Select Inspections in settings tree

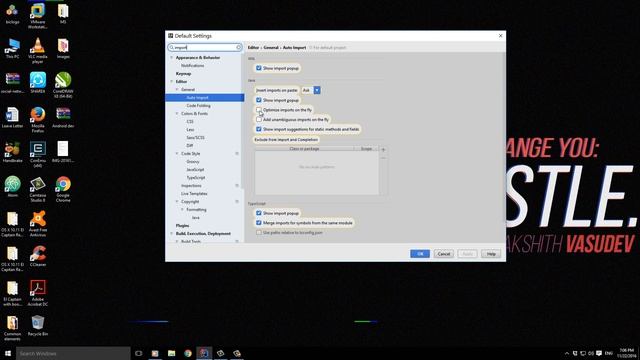[x=191, y=186]
